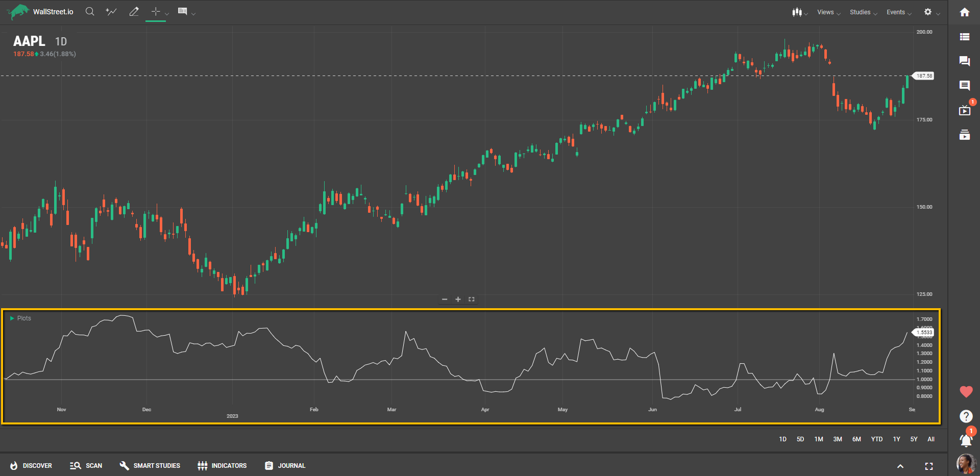Reset chart zoom with fit icon
The height and width of the screenshot is (476, 980).
(x=472, y=299)
